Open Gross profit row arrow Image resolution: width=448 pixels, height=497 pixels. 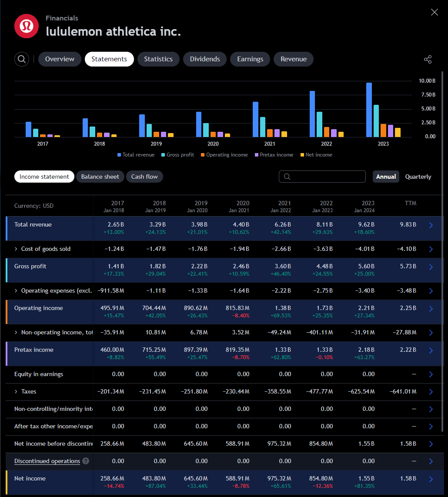[431, 267]
